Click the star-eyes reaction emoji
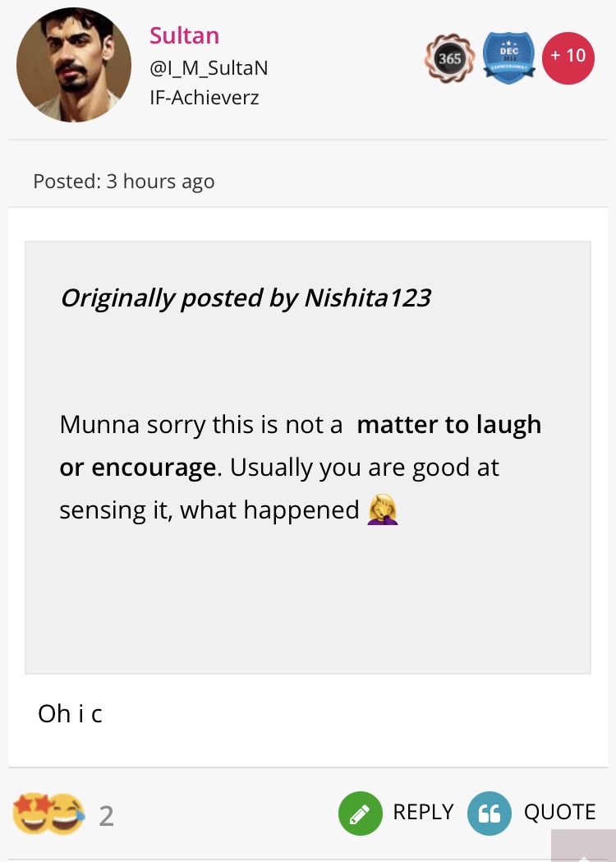 coord(30,814)
